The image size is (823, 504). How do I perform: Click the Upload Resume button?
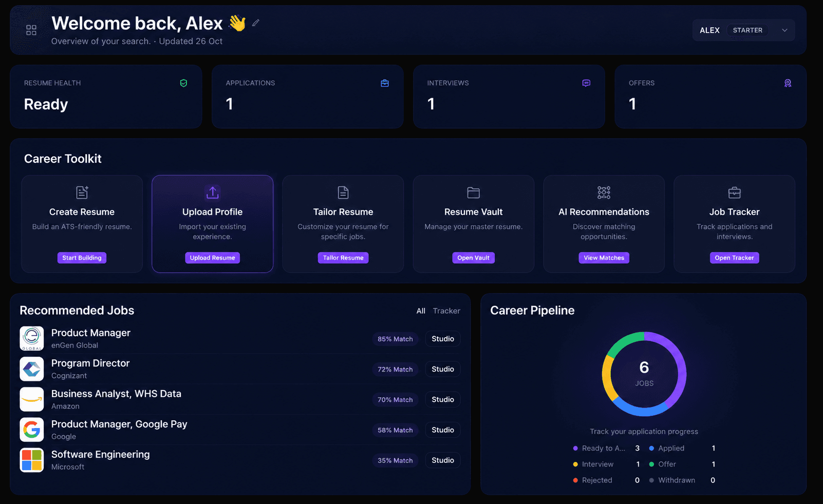click(x=213, y=258)
